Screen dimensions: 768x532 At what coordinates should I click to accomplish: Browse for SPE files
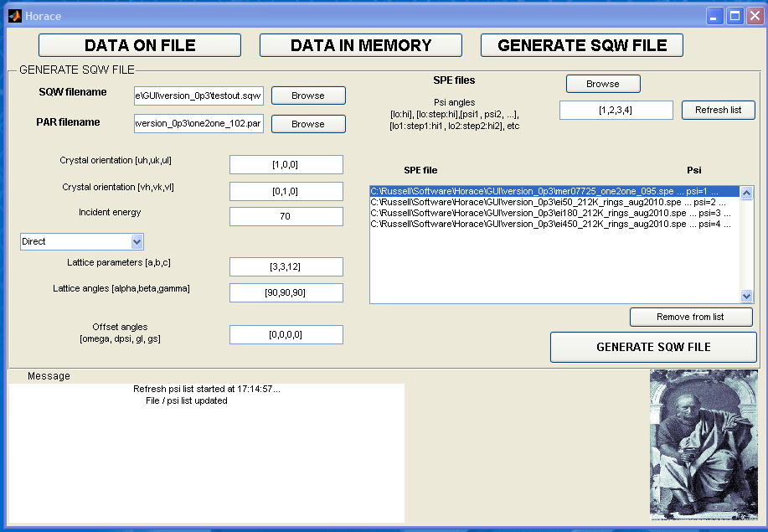click(x=603, y=84)
